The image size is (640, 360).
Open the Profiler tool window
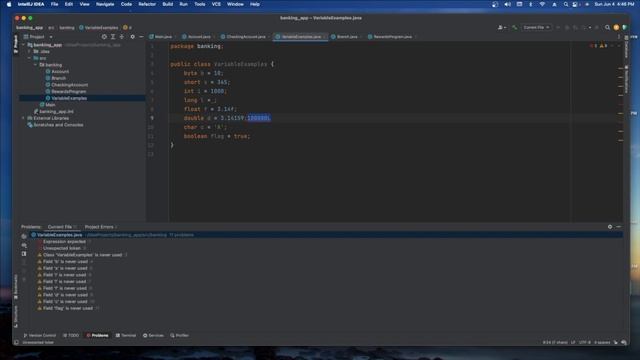click(x=180, y=335)
